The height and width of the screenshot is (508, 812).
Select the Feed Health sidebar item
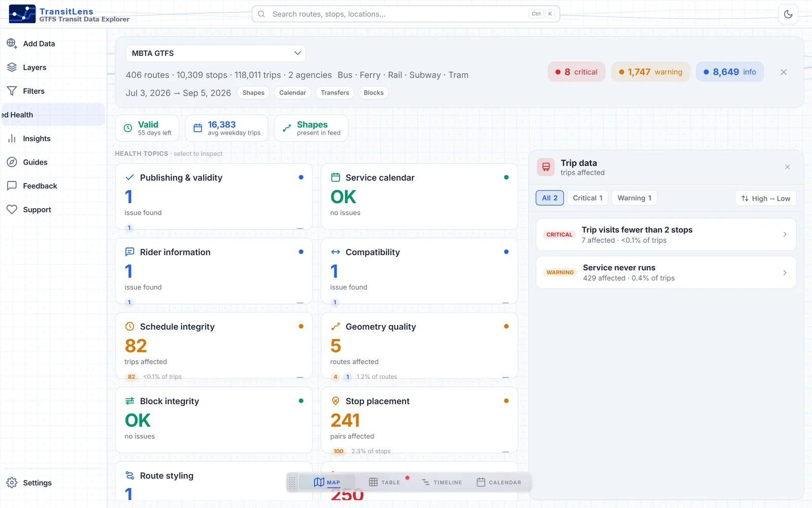[x=53, y=115]
